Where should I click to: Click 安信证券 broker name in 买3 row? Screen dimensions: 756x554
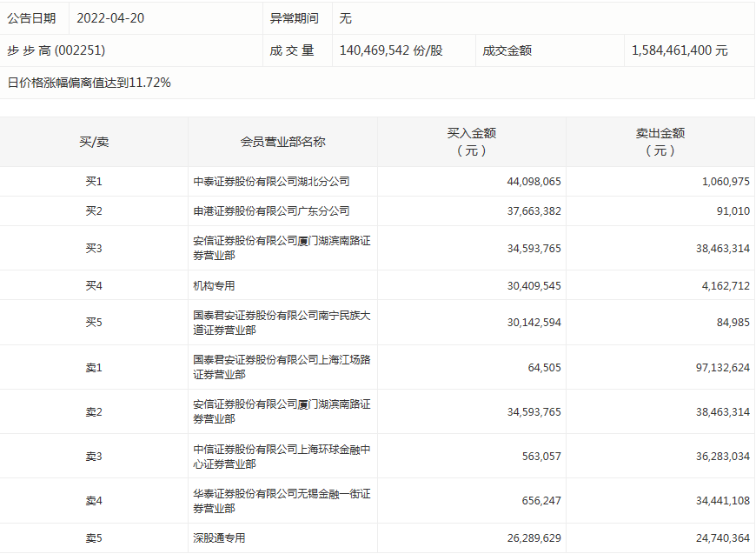pyautogui.click(x=282, y=248)
